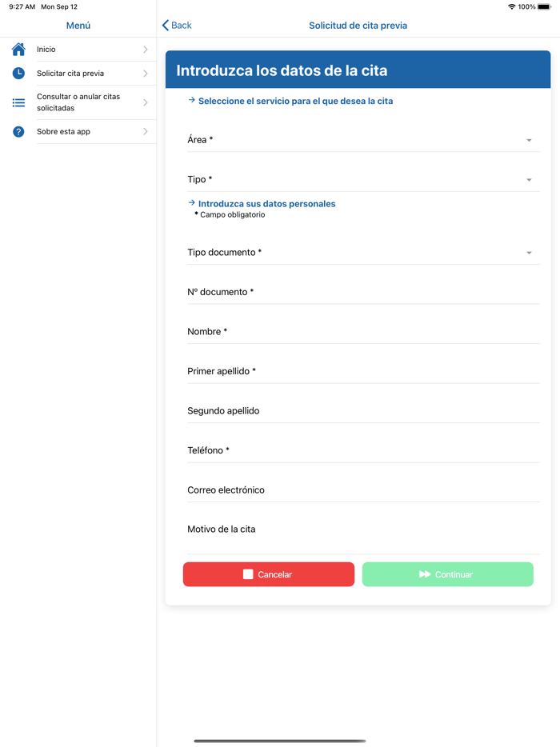Click the question mark icon for Sobre esta app

click(18, 131)
